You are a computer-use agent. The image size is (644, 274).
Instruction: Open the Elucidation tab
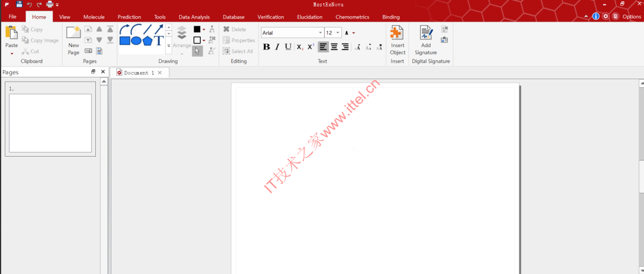310,17
